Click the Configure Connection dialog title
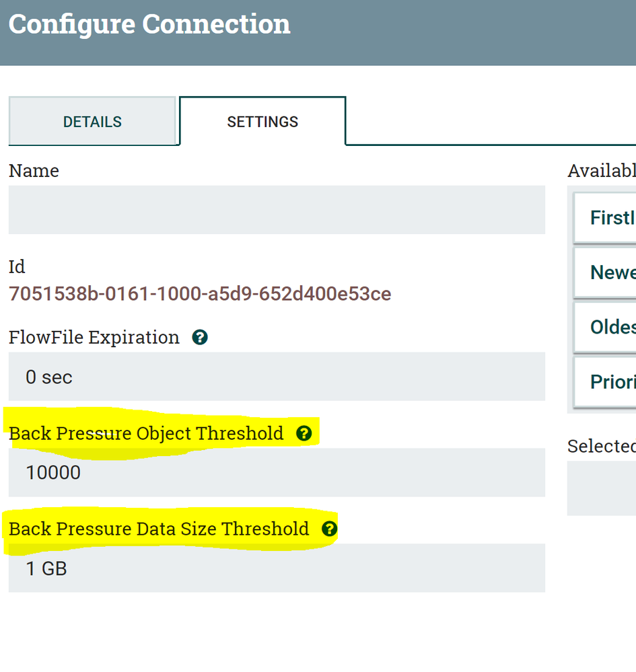This screenshot has height=672, width=636. [149, 24]
